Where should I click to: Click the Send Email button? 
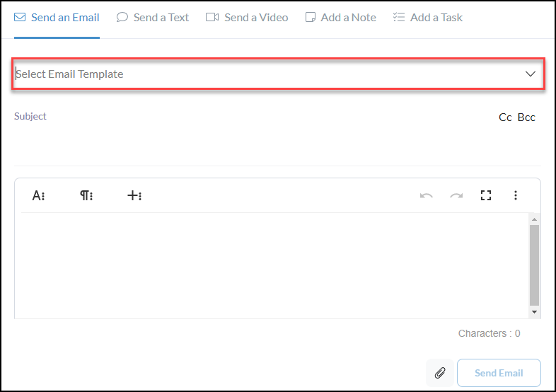(499, 373)
